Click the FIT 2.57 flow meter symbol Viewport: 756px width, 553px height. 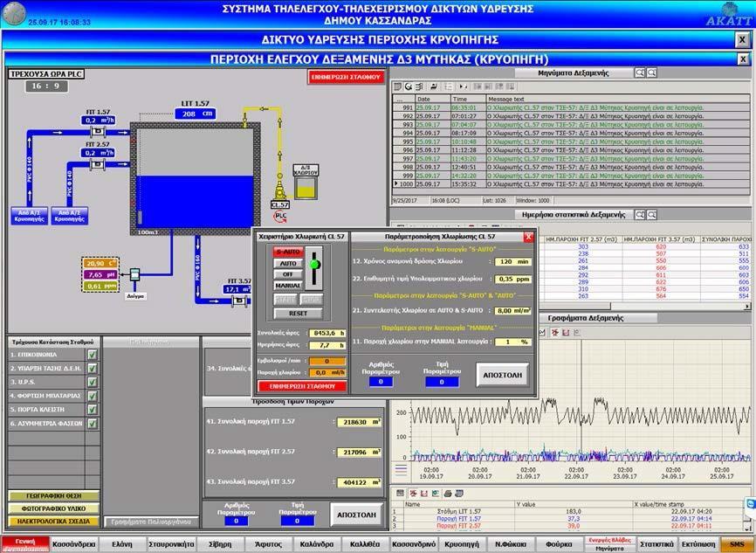tap(98, 164)
